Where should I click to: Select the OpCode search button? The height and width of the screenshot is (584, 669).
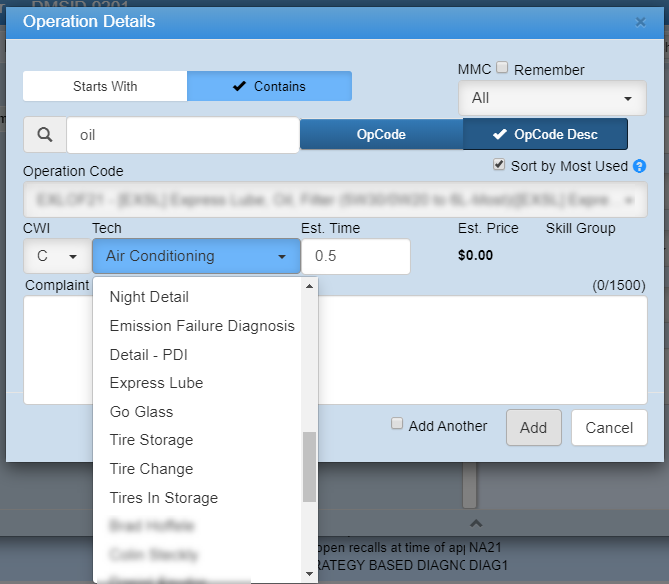click(381, 134)
